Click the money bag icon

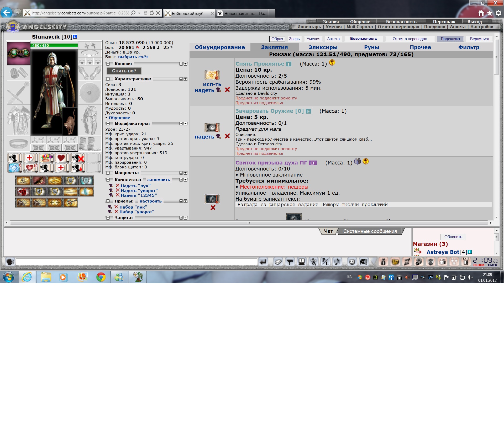pyautogui.click(x=383, y=262)
